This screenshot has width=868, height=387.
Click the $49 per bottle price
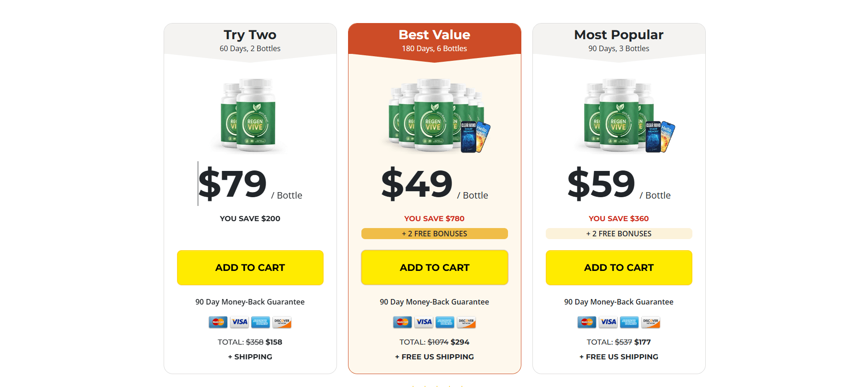(417, 184)
